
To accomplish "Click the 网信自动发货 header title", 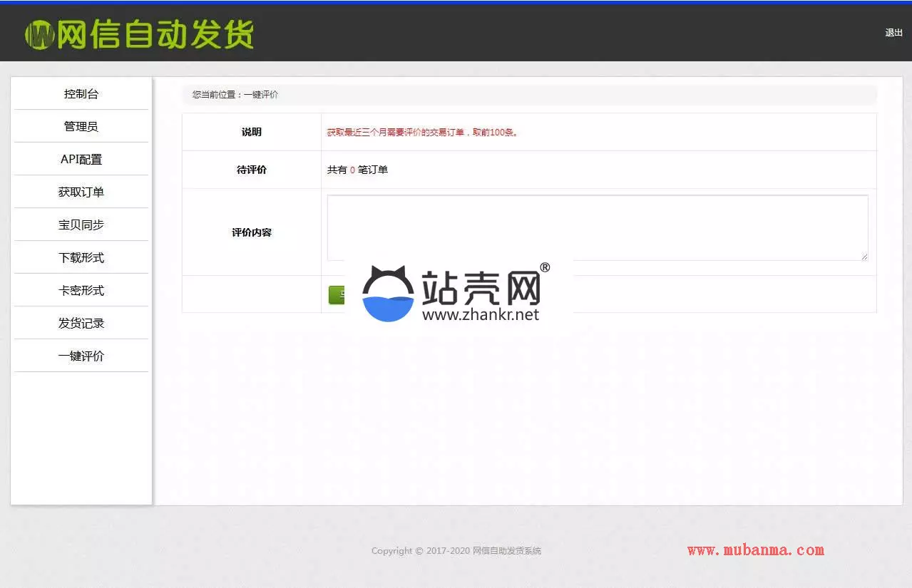I will (x=155, y=34).
